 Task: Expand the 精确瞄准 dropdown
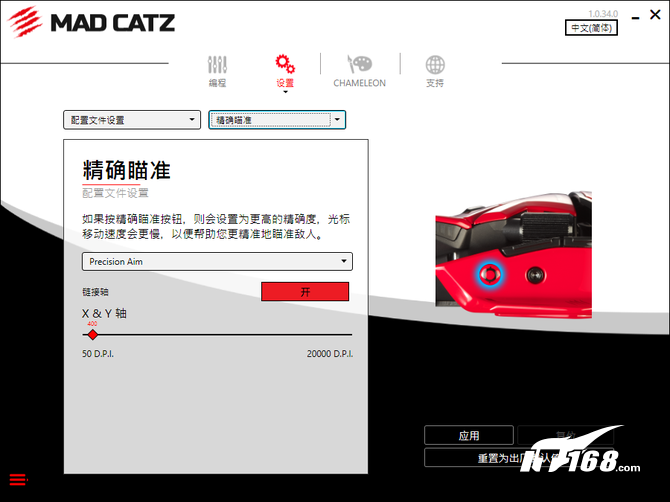click(277, 120)
